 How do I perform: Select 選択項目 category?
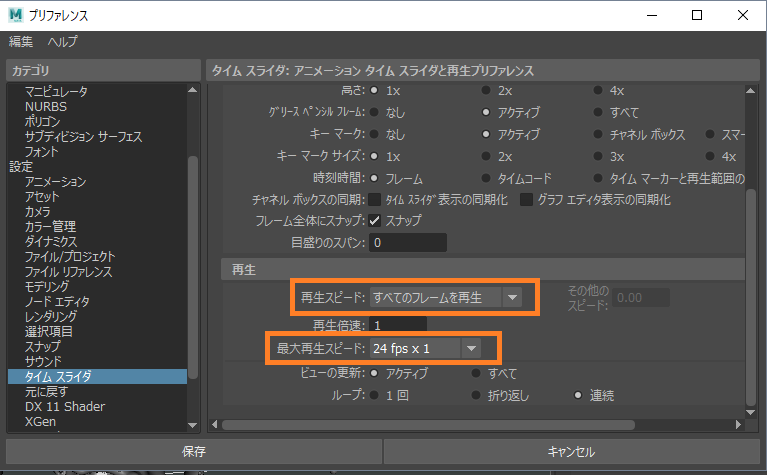49,332
